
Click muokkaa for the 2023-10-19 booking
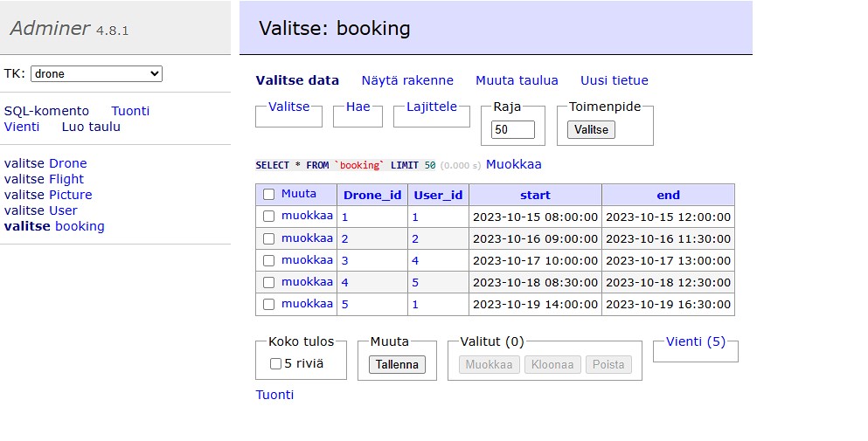(307, 304)
